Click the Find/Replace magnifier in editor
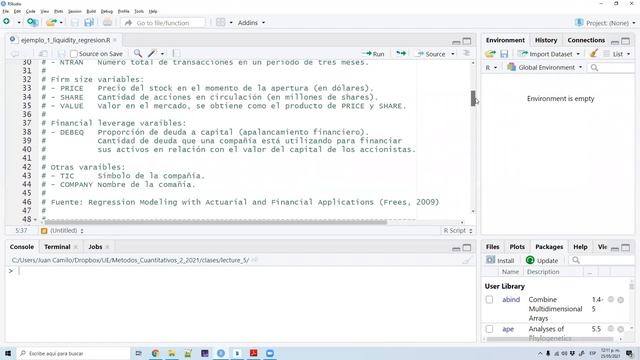This screenshot has height=360, width=640. [x=138, y=53]
